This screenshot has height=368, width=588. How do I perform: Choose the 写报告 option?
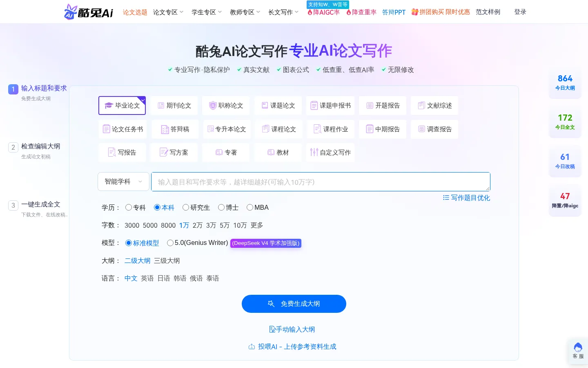(x=122, y=153)
